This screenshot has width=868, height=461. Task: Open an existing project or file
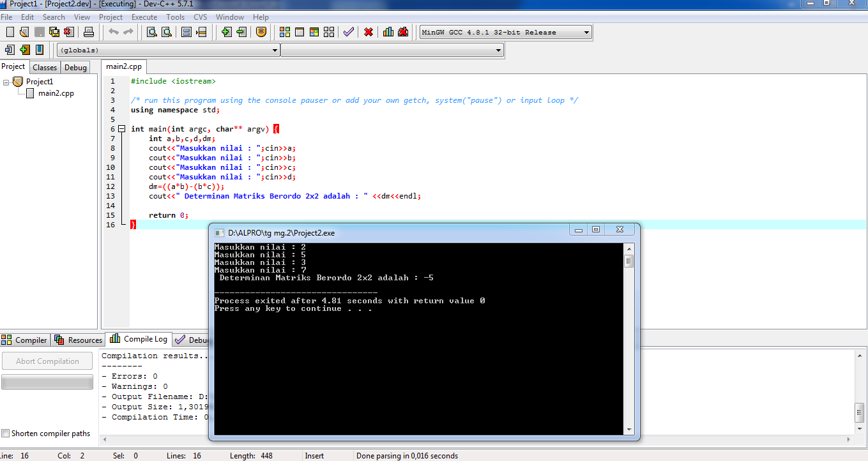(24, 32)
